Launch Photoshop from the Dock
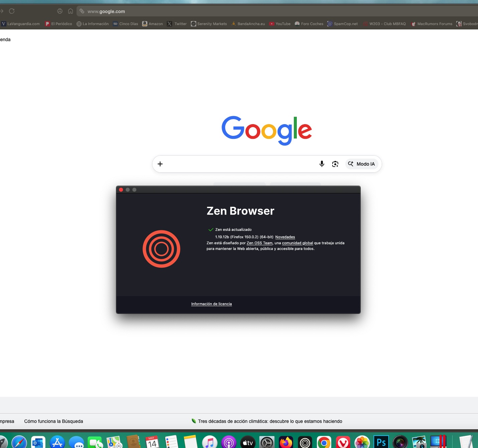 (381, 442)
